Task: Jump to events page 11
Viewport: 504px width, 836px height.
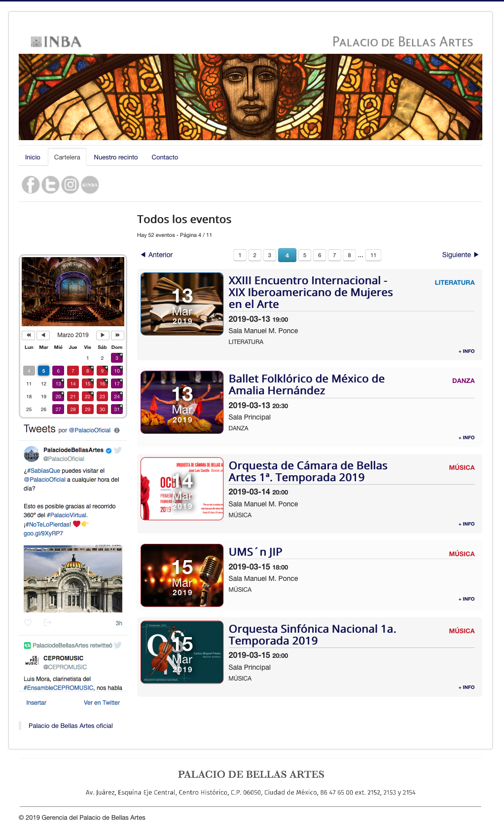Action: 373,255
